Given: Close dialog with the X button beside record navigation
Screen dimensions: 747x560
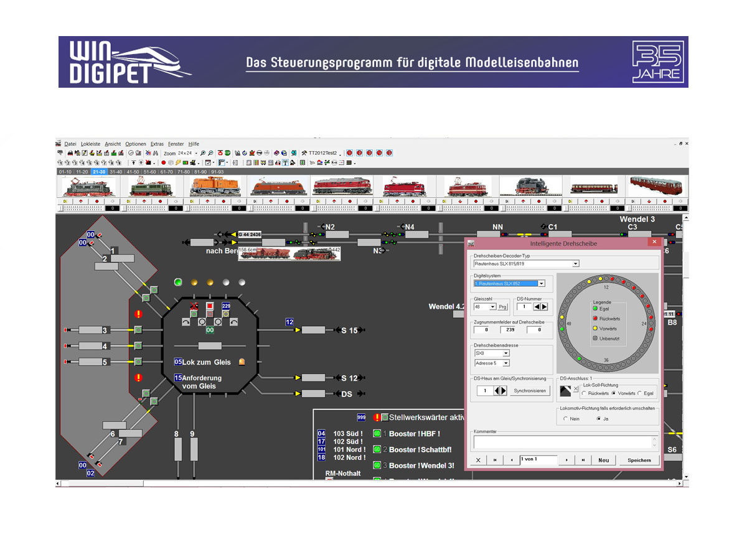Looking at the screenshot, I should coord(478,460).
